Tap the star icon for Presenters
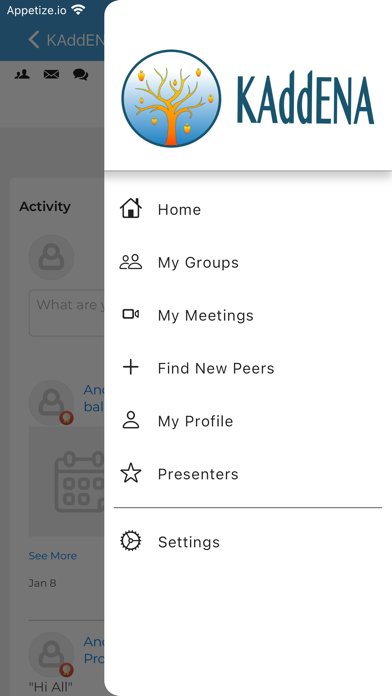Viewport: 392px width, 696px height. (131, 473)
